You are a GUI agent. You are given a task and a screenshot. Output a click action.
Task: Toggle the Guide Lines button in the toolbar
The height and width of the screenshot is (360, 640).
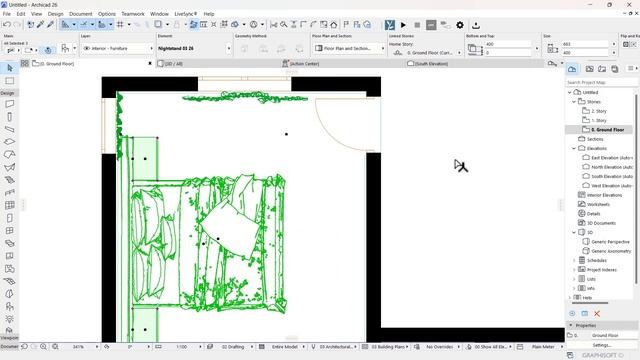[65, 25]
